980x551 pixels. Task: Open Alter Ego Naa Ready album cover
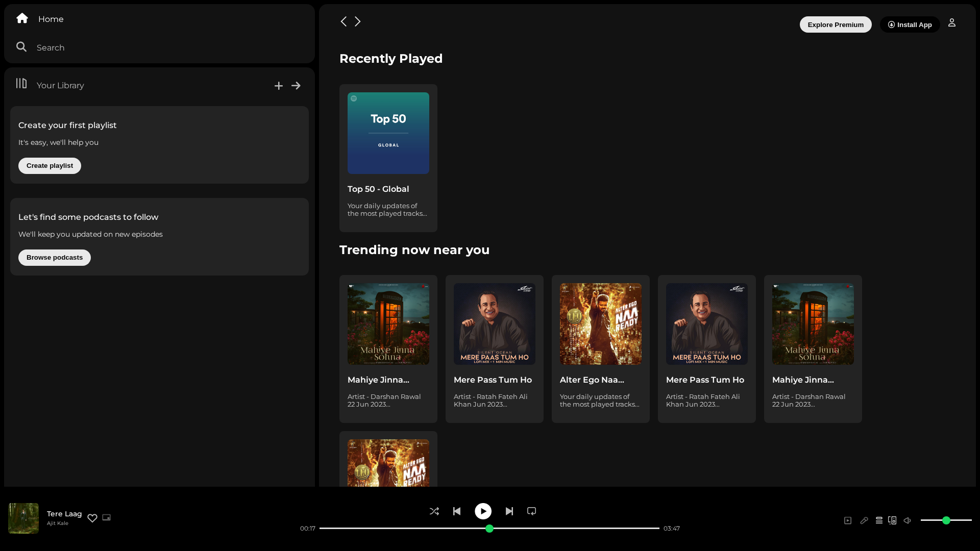click(x=601, y=324)
